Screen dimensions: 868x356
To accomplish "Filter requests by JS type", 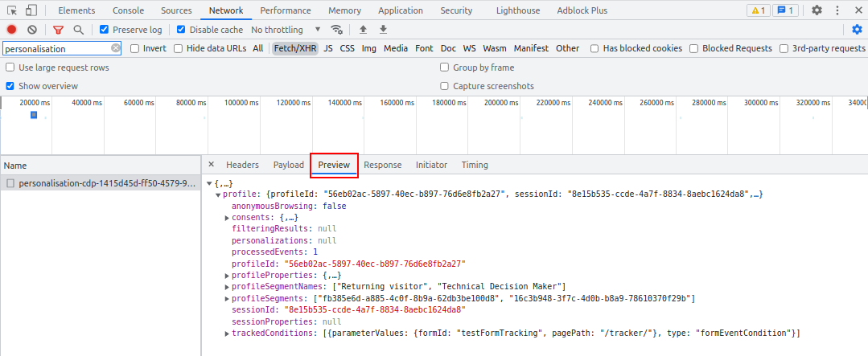I will (x=328, y=49).
